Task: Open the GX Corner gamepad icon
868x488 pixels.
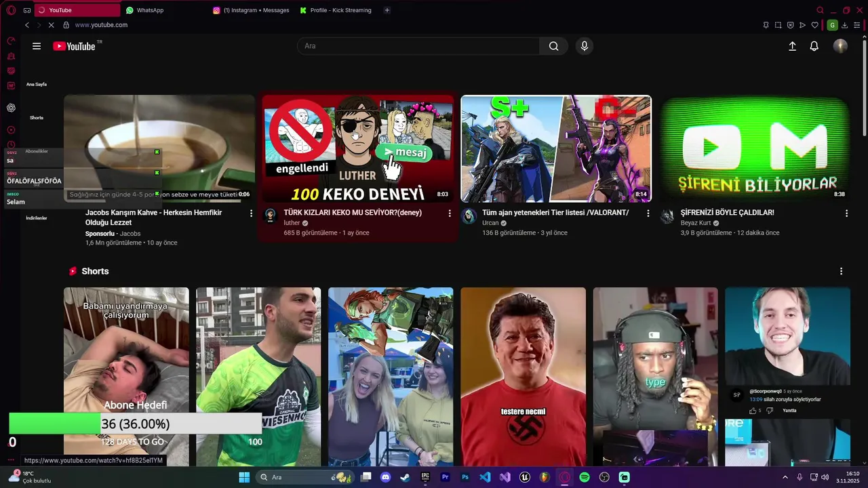Action: (x=27, y=10)
